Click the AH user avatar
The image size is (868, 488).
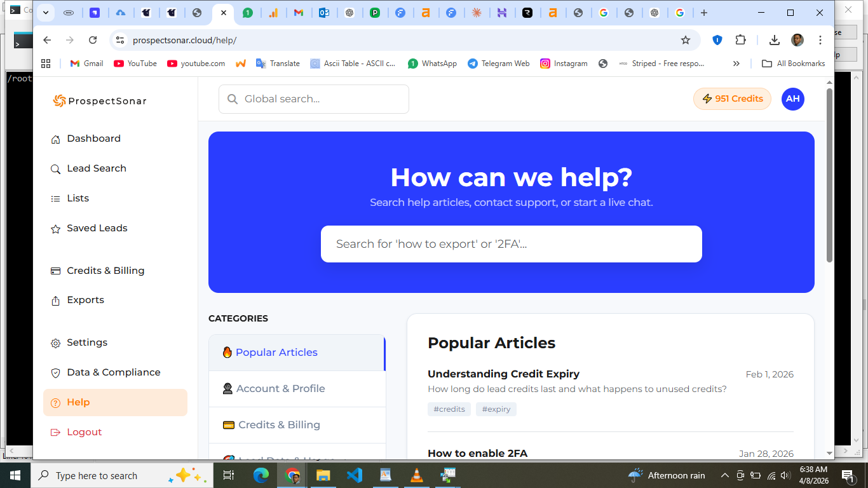[792, 99]
